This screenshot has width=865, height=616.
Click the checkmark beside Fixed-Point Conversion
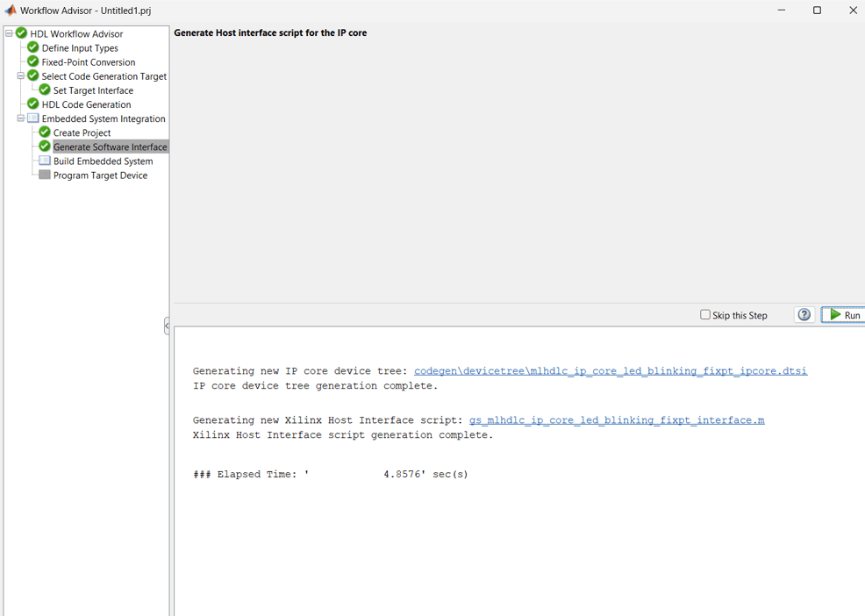[x=32, y=61]
